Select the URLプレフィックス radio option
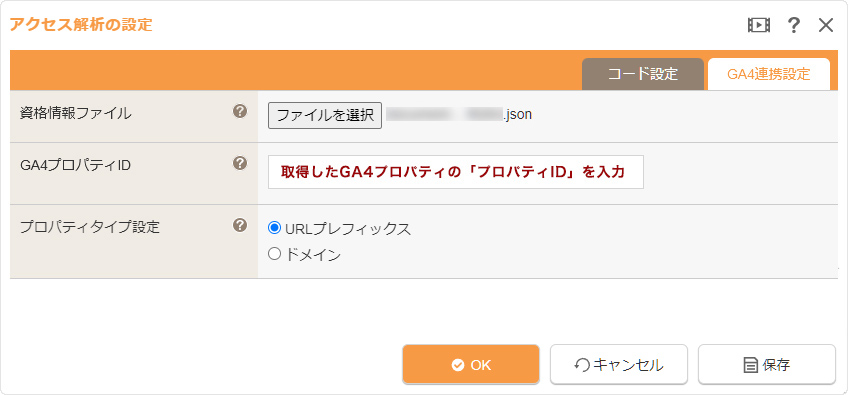Screen dimensions: 848x395 (x=275, y=228)
